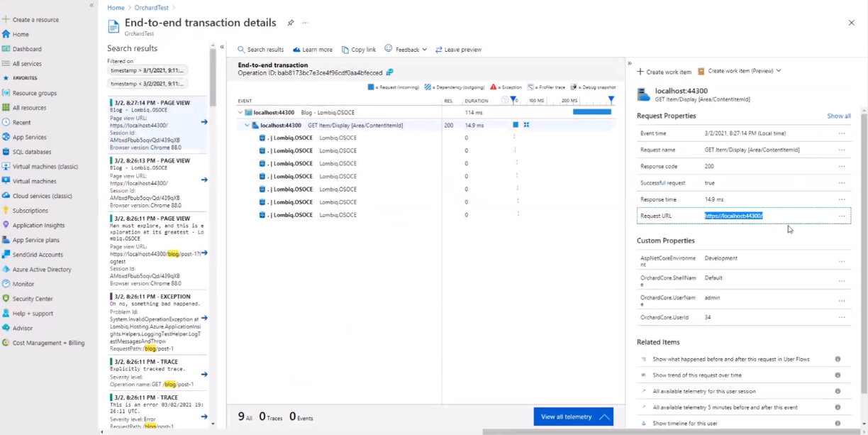
Task: Collapse the GET Item/Display event row
Action: (247, 125)
